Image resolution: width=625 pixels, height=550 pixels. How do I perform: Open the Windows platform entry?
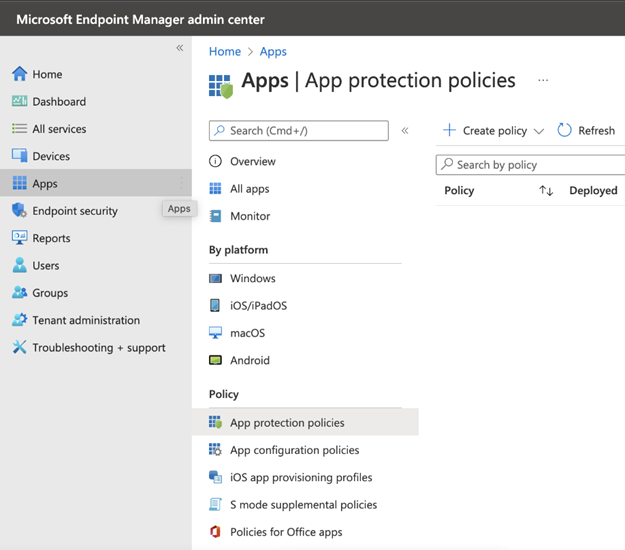coord(252,278)
